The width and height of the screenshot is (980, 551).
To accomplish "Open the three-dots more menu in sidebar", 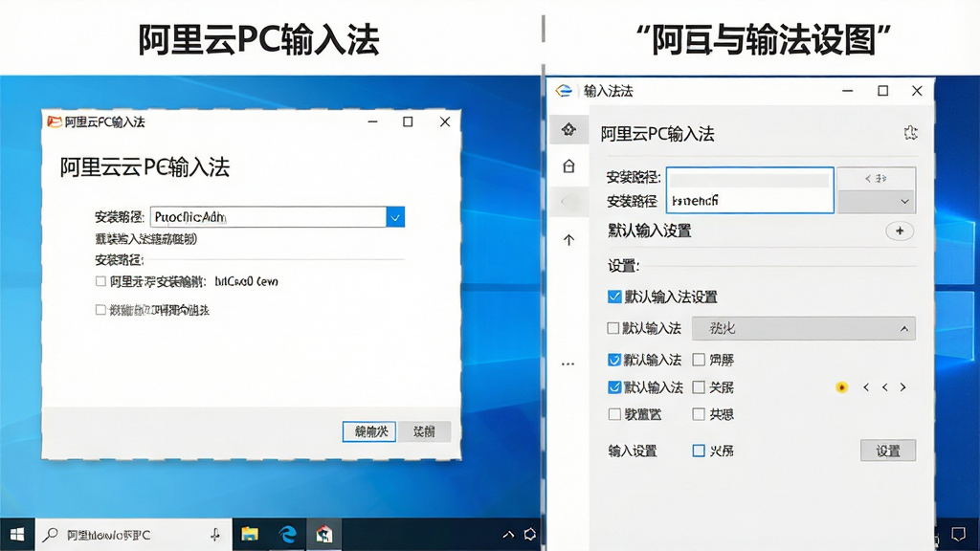I will coord(568,364).
